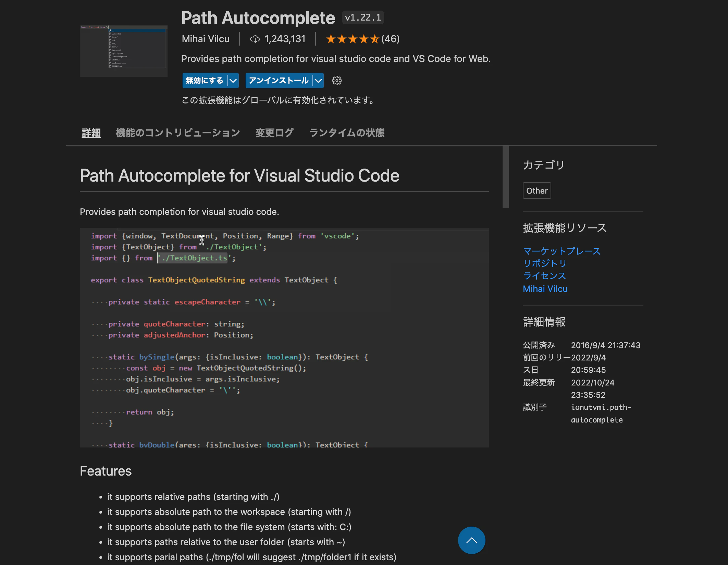Click the Mihai Vilcu publisher name

(206, 39)
